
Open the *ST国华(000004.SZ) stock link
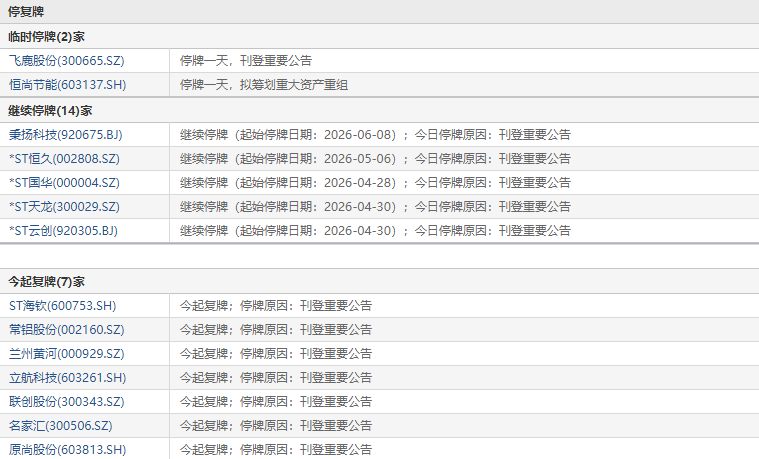(64, 183)
